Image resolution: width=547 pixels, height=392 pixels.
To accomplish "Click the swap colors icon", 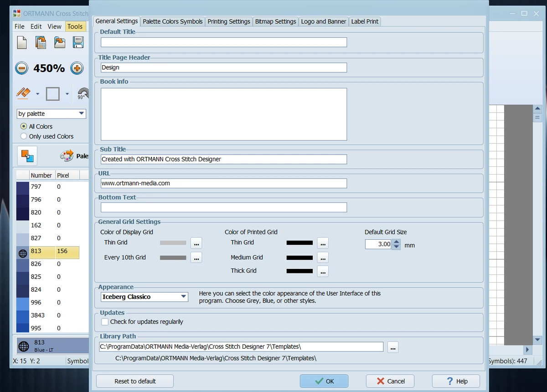I will point(27,156).
